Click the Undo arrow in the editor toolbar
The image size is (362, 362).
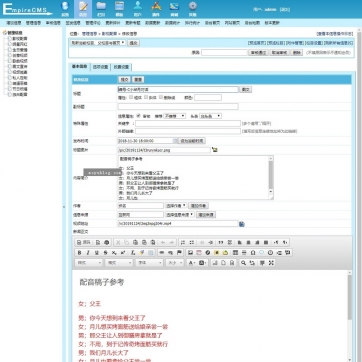pos(163,242)
